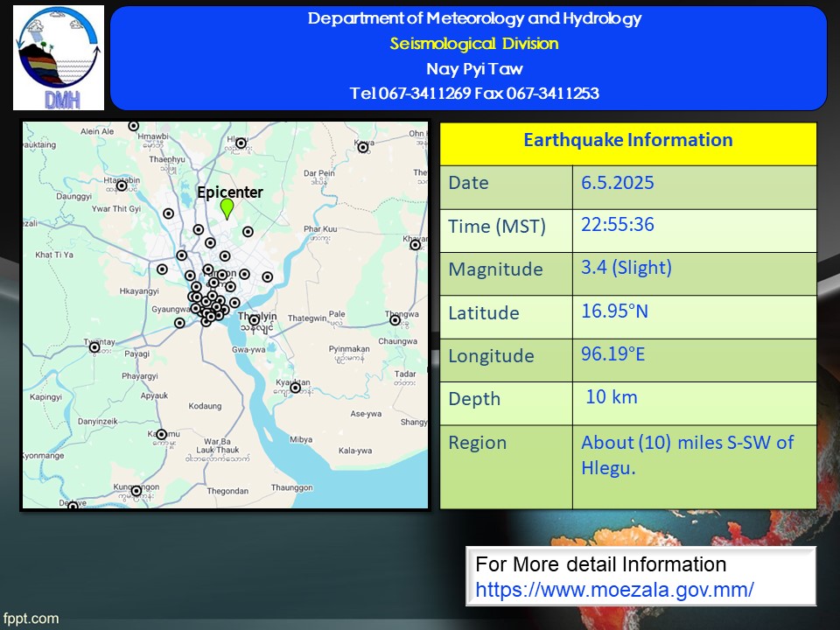Open the moezala.gov.mm website link
Viewport: 840px width, 630px height.
click(x=614, y=589)
